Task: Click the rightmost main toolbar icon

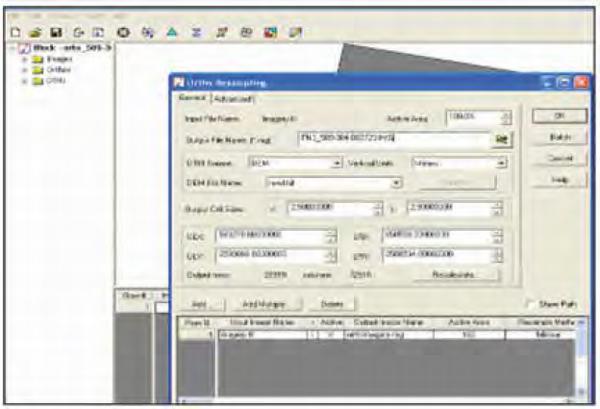Action: (295, 32)
